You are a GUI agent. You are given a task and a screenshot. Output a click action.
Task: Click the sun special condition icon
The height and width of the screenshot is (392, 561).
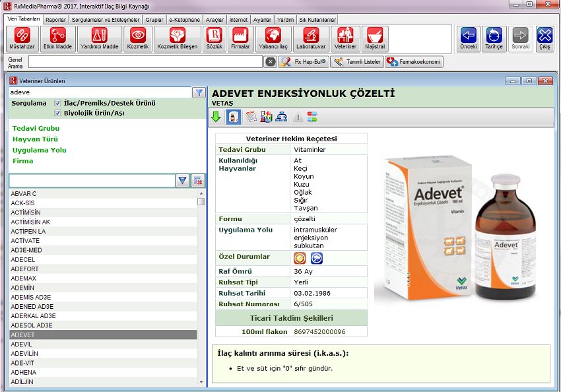pos(300,258)
